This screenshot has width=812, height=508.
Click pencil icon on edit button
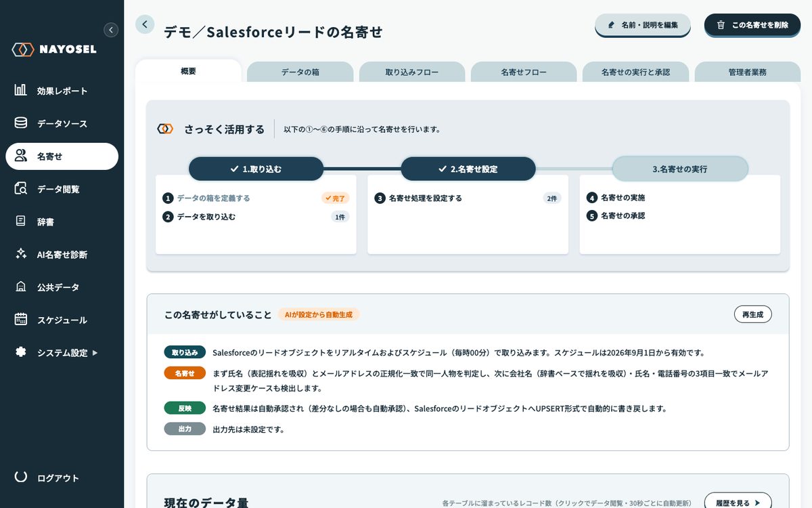click(x=612, y=25)
